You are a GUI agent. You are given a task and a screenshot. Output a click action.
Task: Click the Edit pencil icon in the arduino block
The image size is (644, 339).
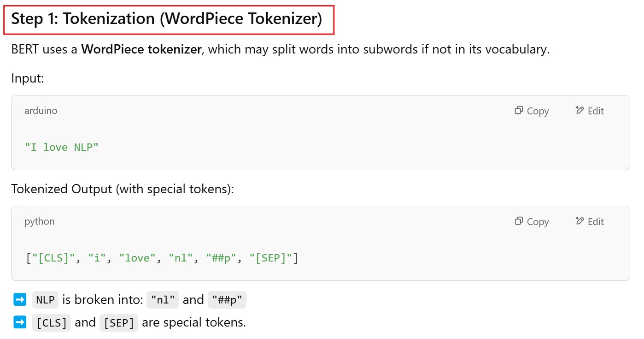click(580, 111)
